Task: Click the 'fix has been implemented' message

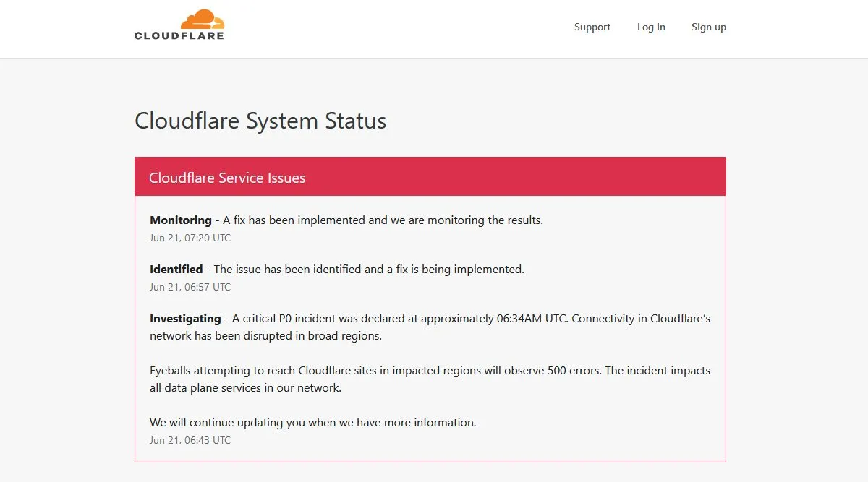Action: (x=383, y=220)
